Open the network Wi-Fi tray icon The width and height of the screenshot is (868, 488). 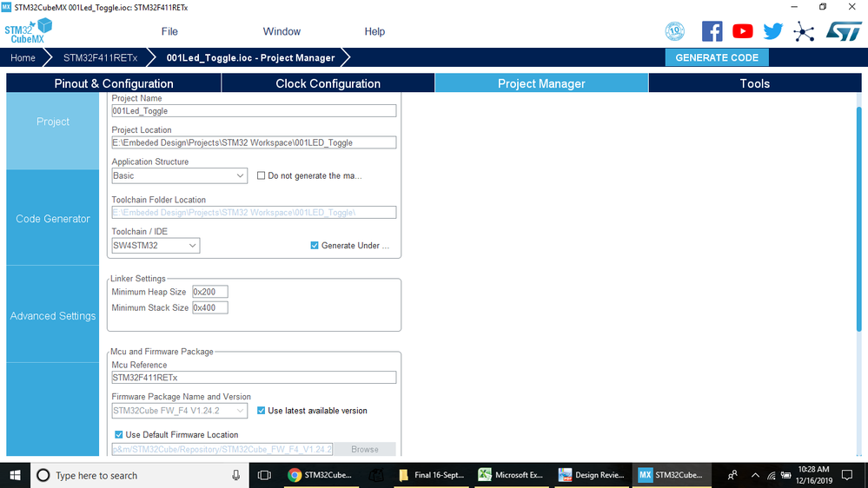coord(772,475)
